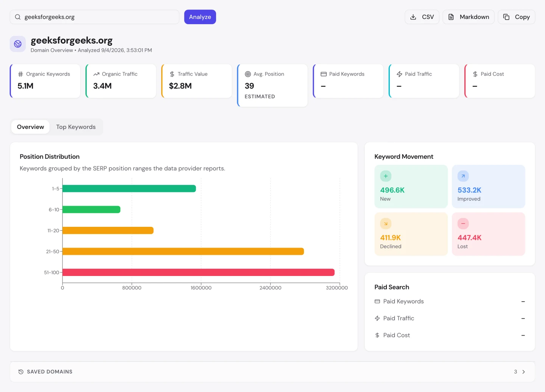This screenshot has width=545, height=392.
Task: Click the search magnifier icon in domain field
Action: pyautogui.click(x=18, y=17)
